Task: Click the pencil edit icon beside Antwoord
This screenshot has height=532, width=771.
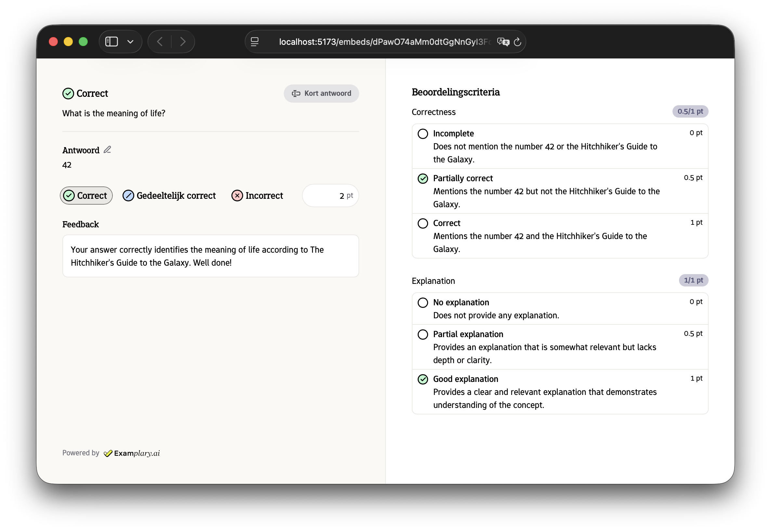Action: pyautogui.click(x=107, y=150)
